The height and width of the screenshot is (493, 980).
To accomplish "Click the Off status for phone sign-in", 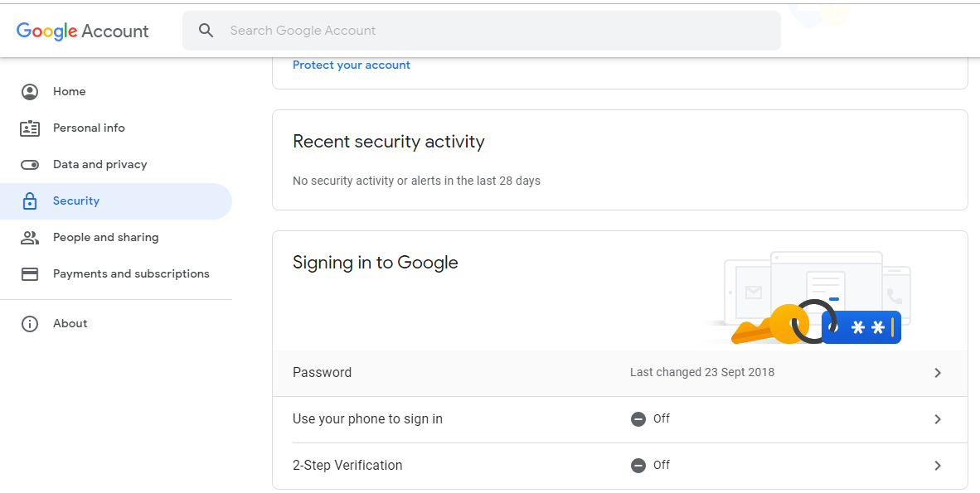I will (x=651, y=419).
